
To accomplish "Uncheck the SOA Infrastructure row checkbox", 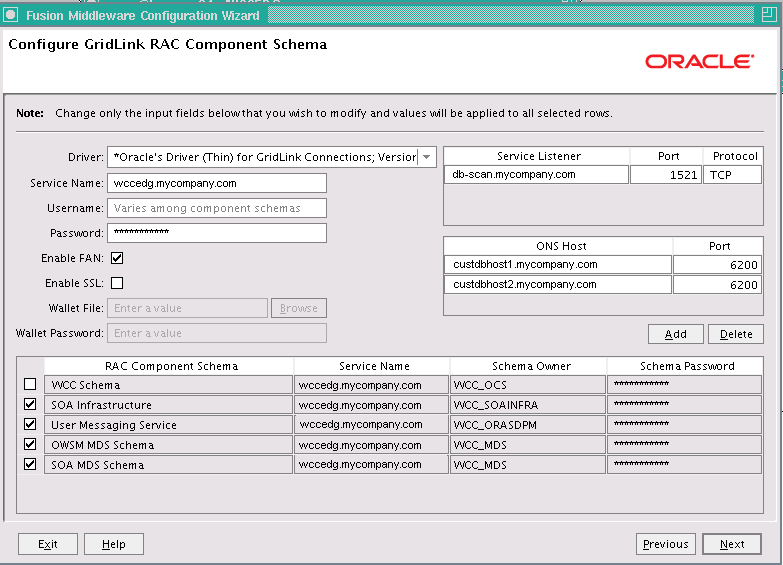I will tap(30, 404).
